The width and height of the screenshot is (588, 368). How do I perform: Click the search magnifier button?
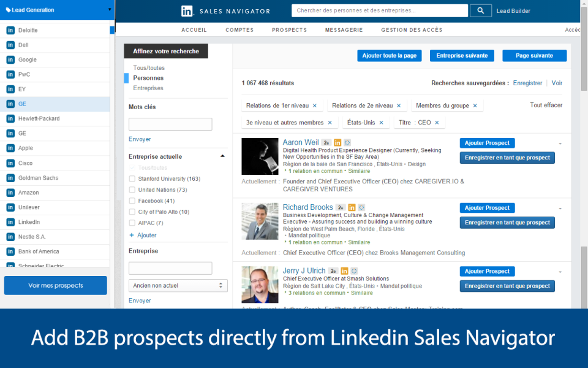coord(481,10)
